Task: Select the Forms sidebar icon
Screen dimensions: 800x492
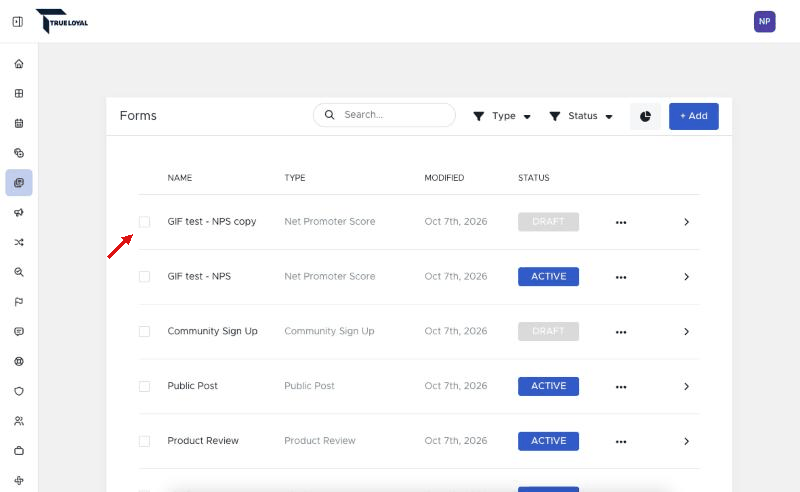Action: [19, 183]
